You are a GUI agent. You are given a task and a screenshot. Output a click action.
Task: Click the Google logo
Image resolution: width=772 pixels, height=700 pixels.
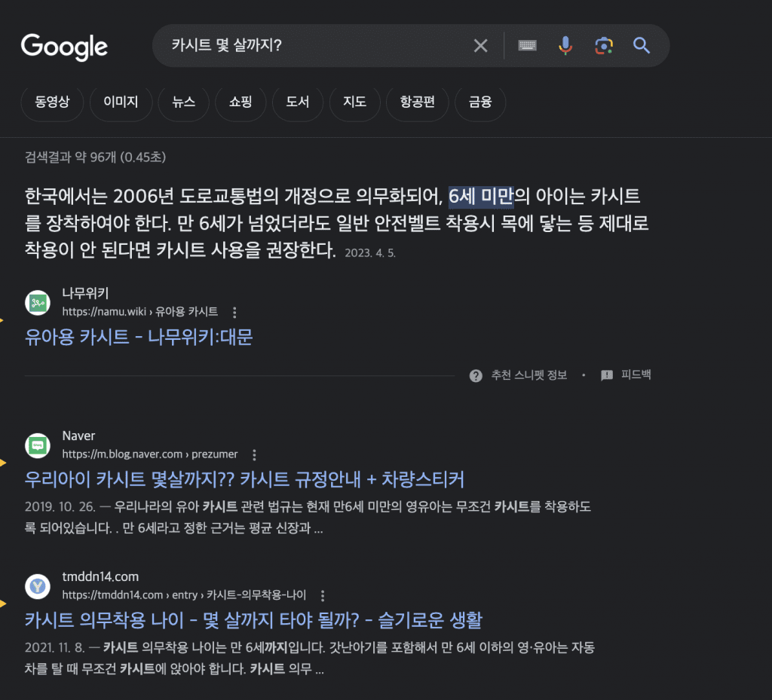click(64, 47)
